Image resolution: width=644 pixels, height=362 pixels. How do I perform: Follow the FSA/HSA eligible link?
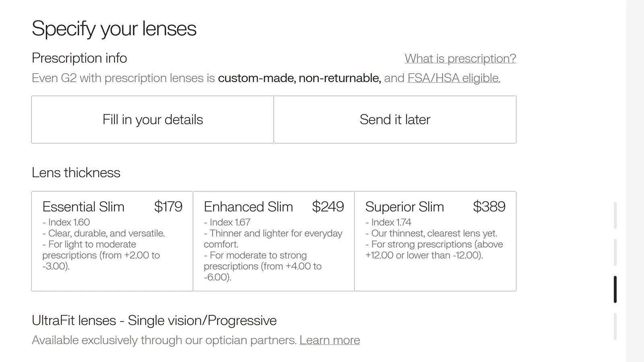click(454, 78)
